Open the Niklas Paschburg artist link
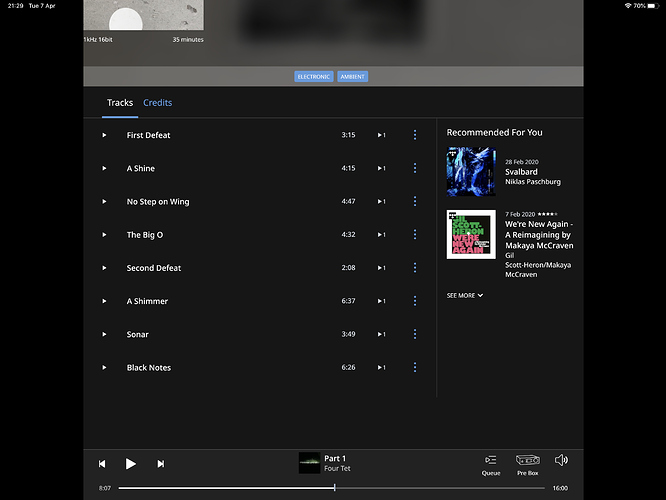The width and height of the screenshot is (666, 500). pos(533,182)
